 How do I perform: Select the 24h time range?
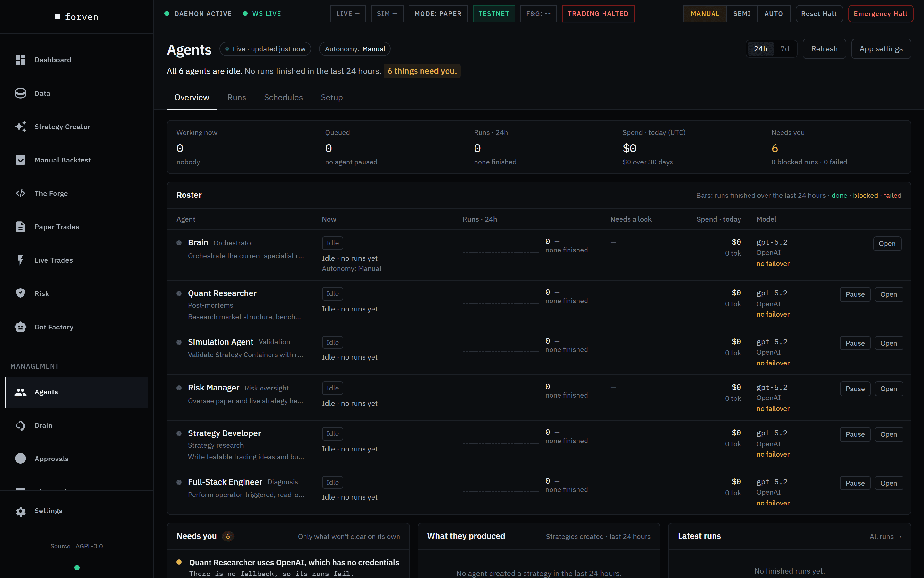click(x=760, y=49)
